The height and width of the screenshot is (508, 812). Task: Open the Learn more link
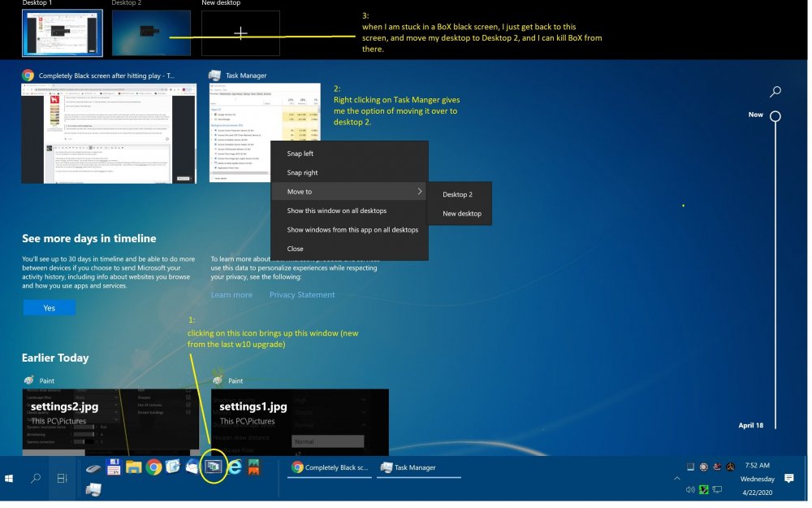tap(232, 296)
